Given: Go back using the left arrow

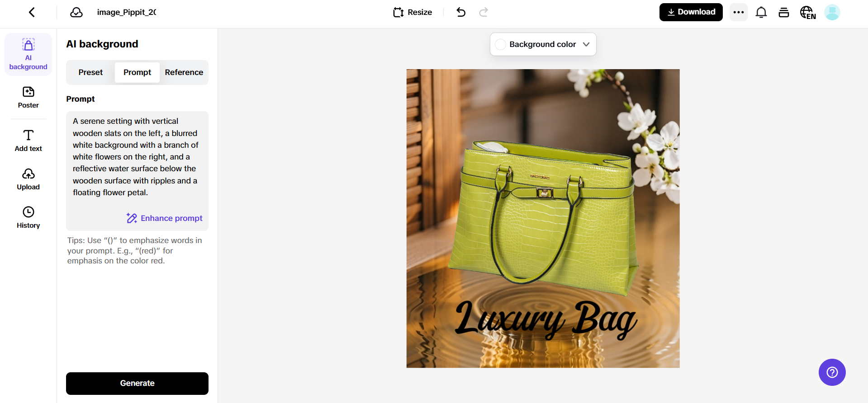Looking at the screenshot, I should (32, 12).
